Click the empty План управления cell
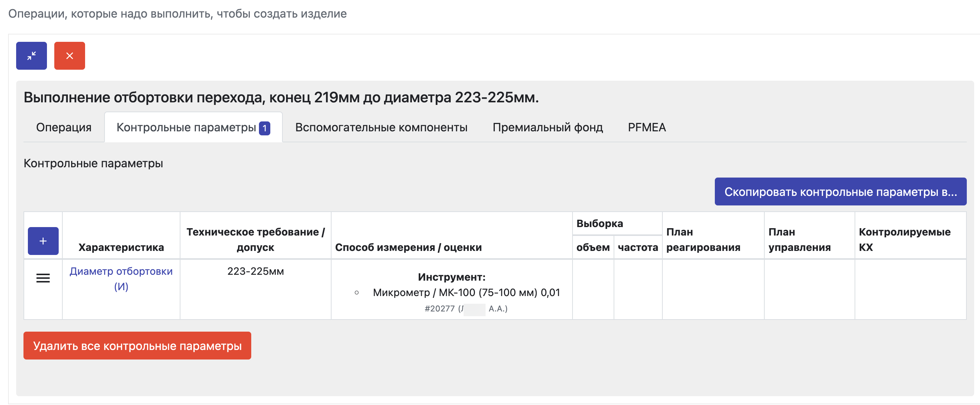Screen dimensions: 980x405 pyautogui.click(x=809, y=289)
